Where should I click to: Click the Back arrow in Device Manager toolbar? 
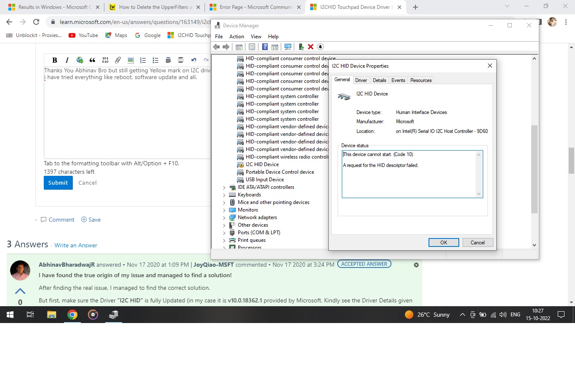tap(216, 47)
